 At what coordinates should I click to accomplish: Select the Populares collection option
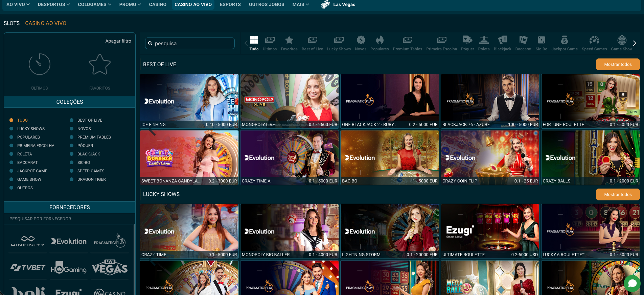(x=25, y=137)
